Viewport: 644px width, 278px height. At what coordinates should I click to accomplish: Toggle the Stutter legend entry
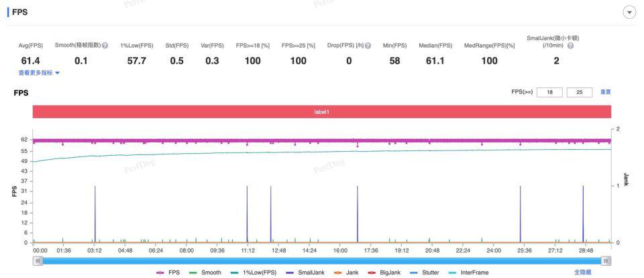424,272
